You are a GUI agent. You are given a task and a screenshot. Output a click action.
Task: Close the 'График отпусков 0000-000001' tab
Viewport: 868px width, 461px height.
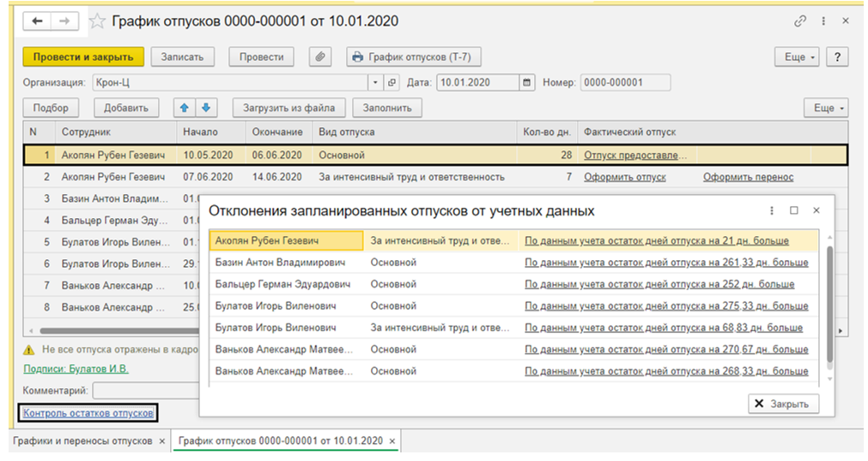pyautogui.click(x=392, y=440)
